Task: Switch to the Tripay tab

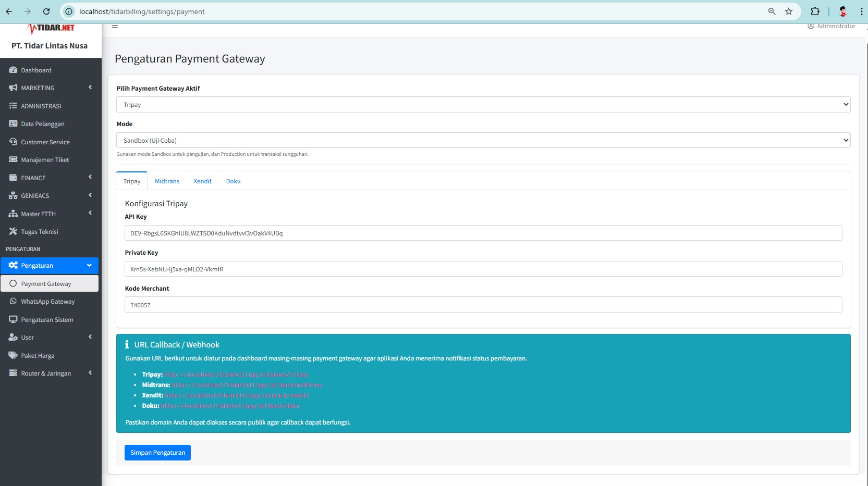Action: (132, 181)
